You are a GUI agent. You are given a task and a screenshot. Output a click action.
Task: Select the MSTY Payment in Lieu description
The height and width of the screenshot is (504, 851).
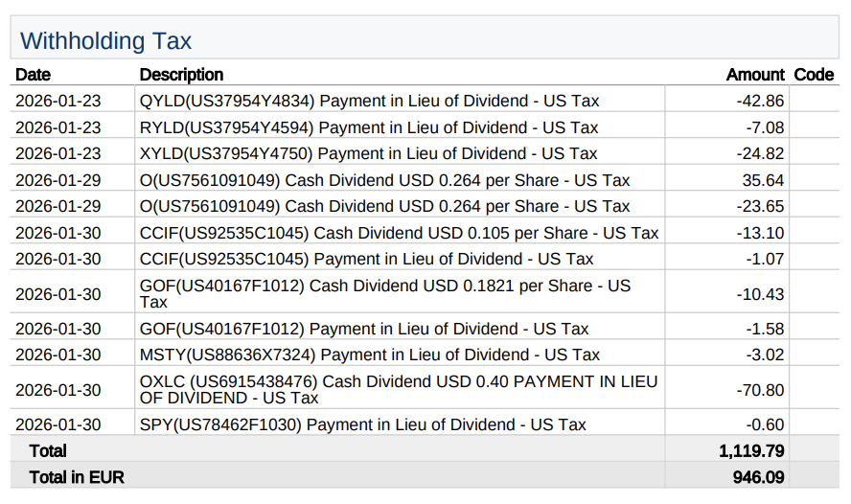pos(370,355)
